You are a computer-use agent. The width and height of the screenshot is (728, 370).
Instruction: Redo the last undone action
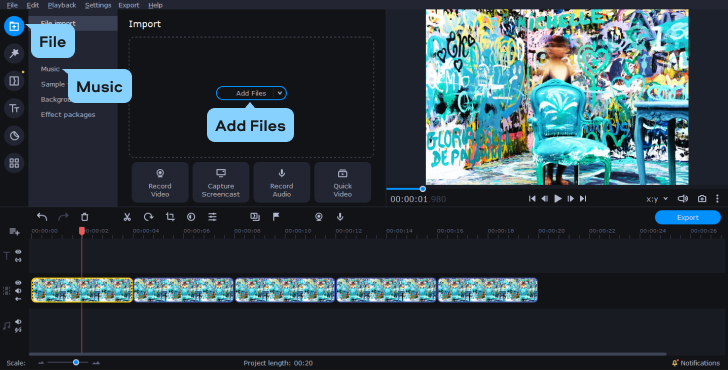63,217
